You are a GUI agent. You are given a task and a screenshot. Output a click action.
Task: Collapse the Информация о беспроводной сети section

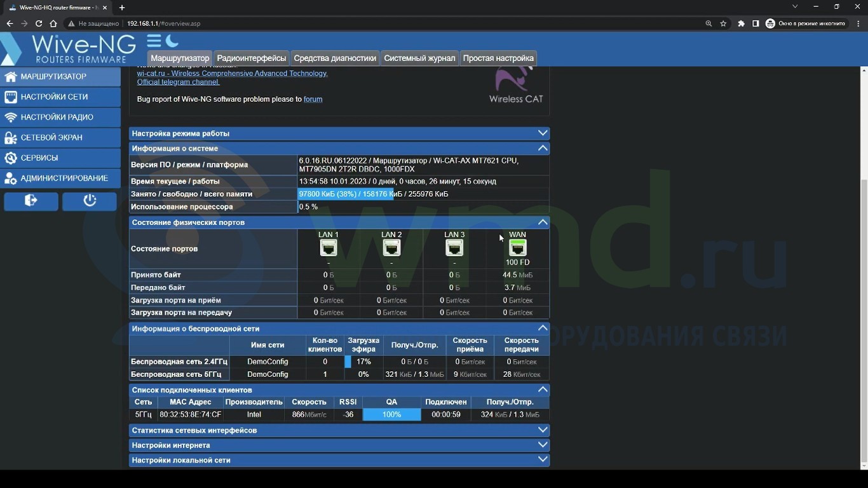coord(339,329)
